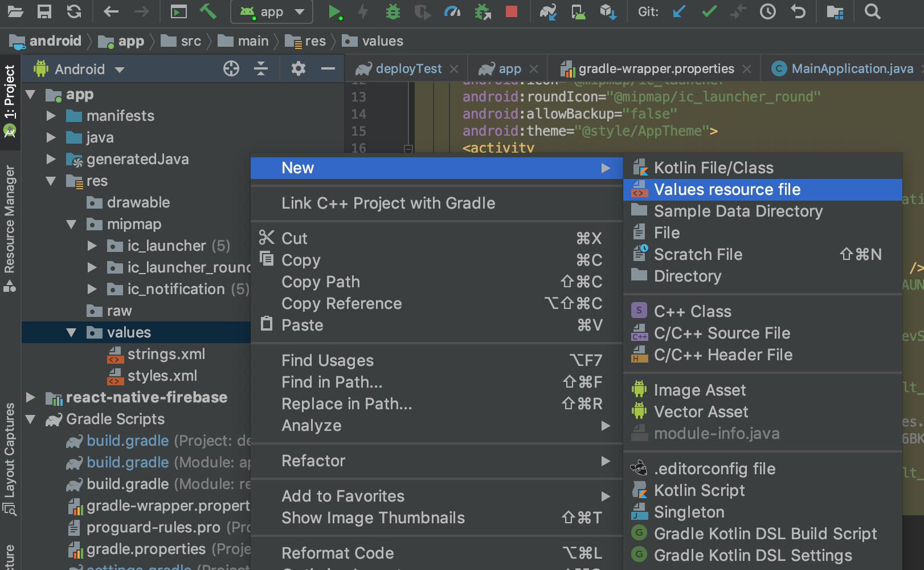
Task: Navigate forward with the right arrow
Action: (141, 11)
